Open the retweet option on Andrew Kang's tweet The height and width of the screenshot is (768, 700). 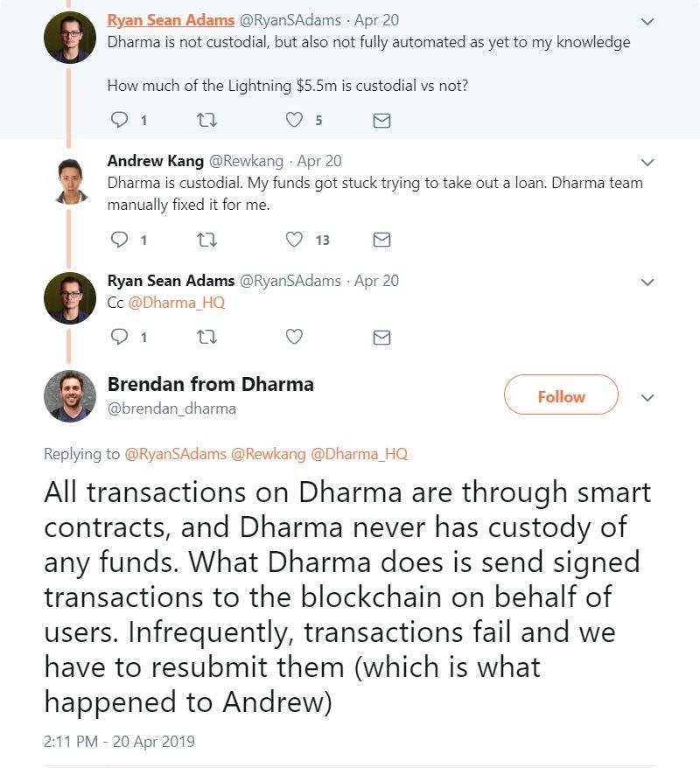pos(208,239)
